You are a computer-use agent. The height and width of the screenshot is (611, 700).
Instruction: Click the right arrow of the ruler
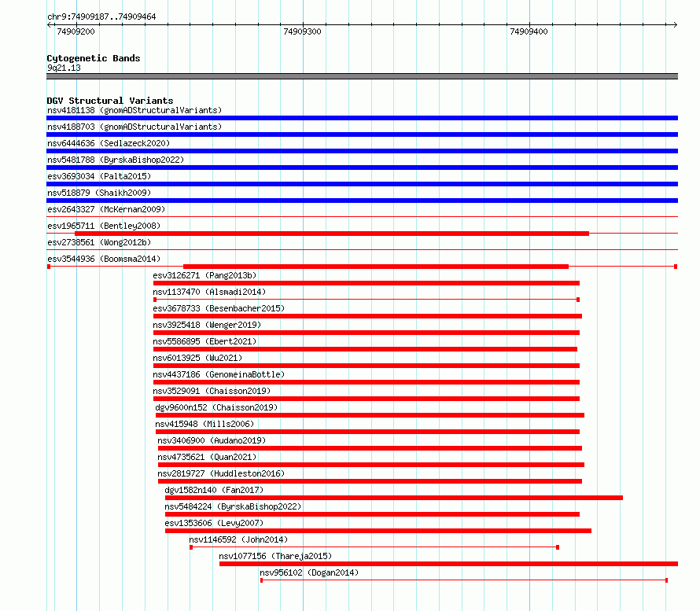point(676,25)
